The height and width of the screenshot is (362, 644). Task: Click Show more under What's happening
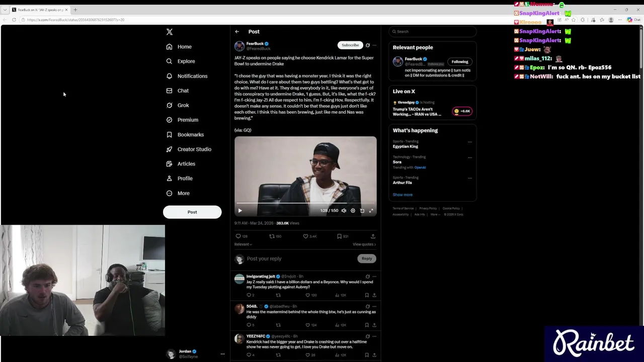pos(403,195)
